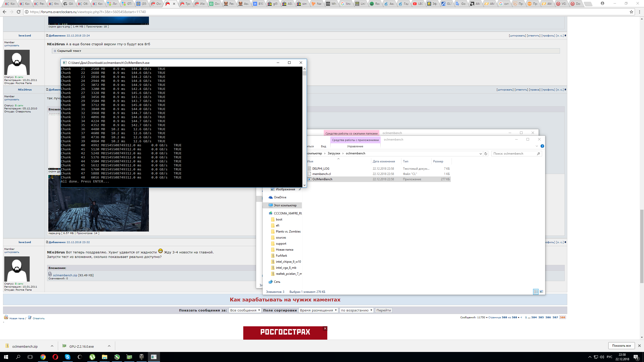644x362 pixels.
Task: Select the Управление ribbon tab
Action: (x=355, y=146)
